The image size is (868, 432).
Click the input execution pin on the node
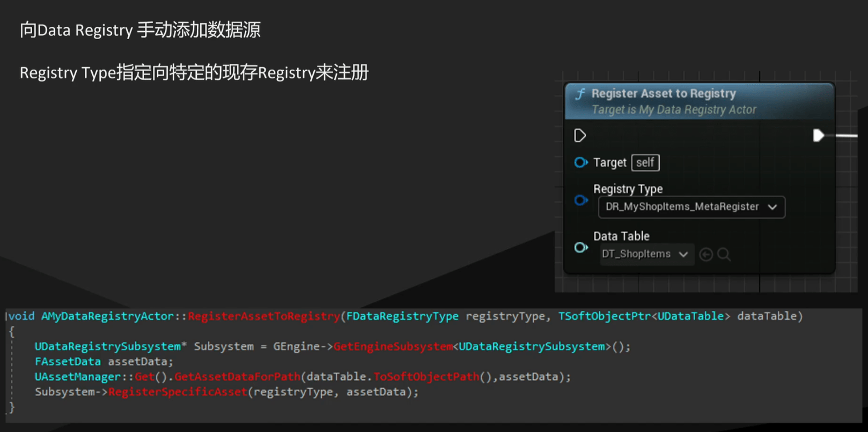[x=580, y=136]
